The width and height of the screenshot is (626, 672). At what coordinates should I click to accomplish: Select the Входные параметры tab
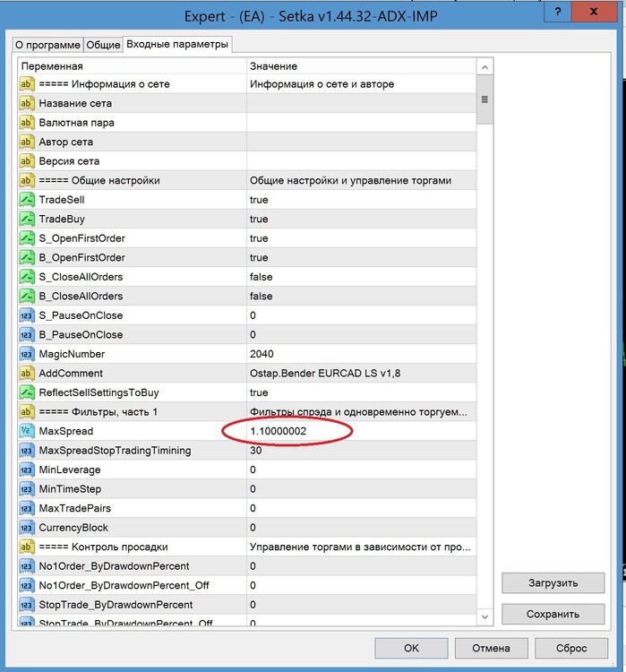tap(177, 44)
